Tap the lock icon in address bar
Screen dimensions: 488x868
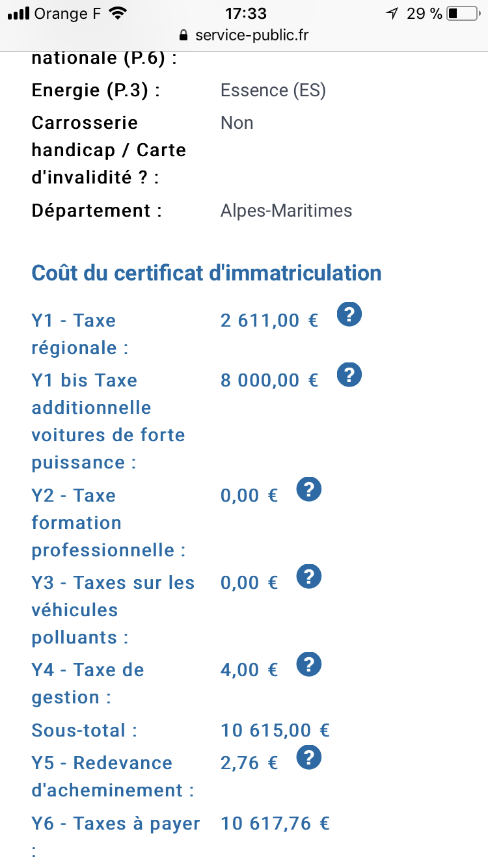[x=183, y=35]
